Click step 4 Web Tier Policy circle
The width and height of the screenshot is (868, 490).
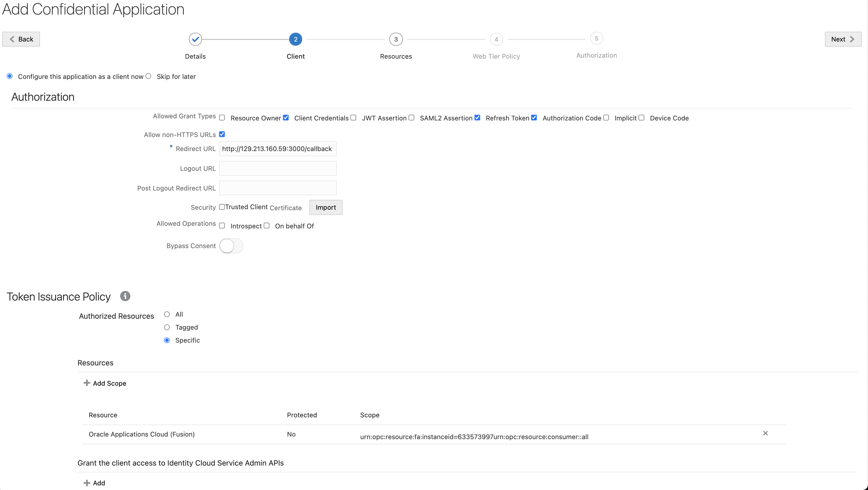point(496,39)
